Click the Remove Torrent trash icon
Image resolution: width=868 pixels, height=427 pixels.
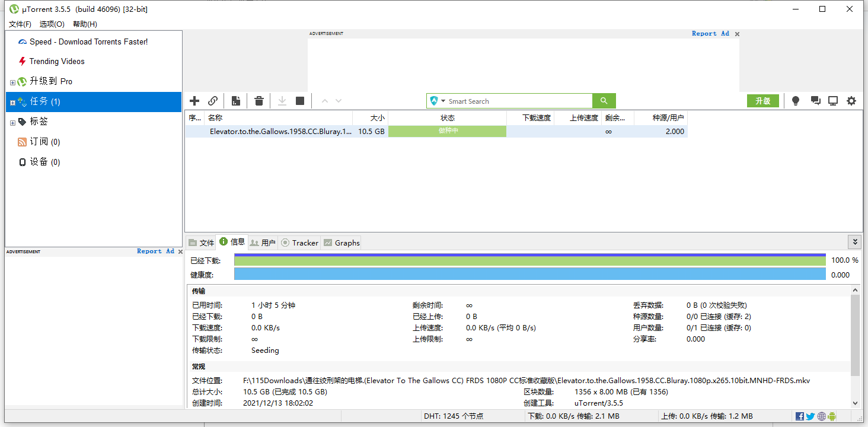tap(259, 101)
